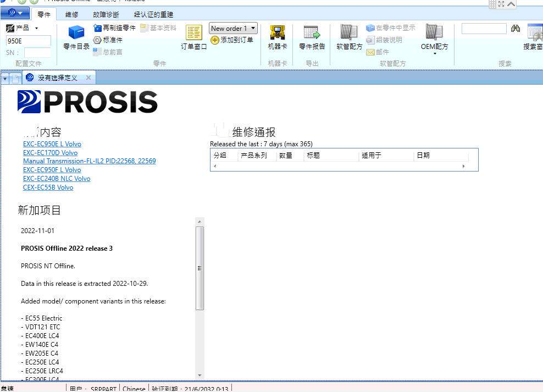The image size is (543, 392).
Task: Switch to the 故障诊断 ribbon tab
Action: point(106,14)
